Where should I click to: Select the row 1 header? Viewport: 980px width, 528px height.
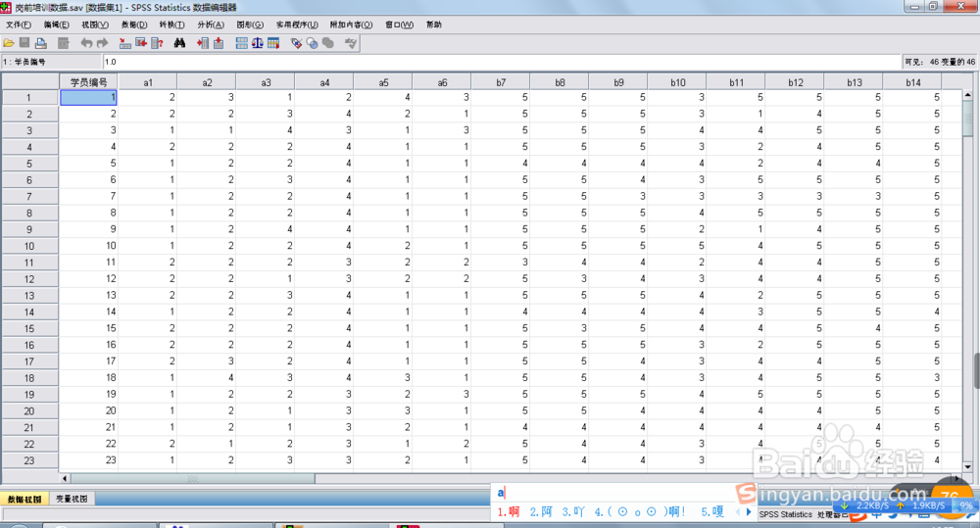[x=29, y=98]
